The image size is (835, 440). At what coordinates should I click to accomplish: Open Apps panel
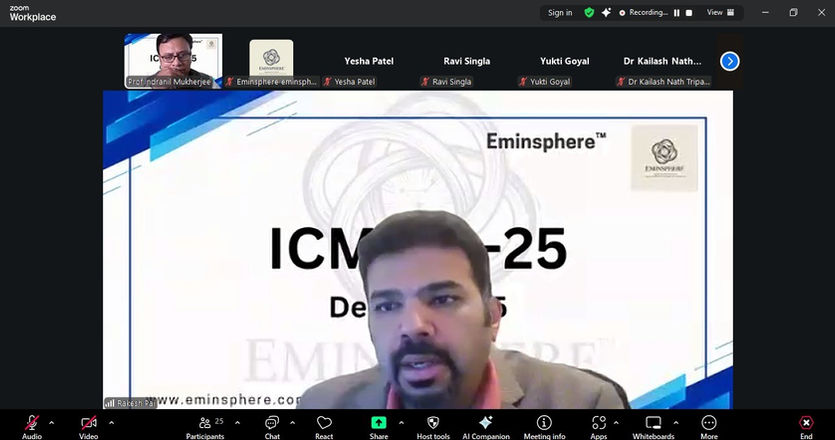point(599,427)
